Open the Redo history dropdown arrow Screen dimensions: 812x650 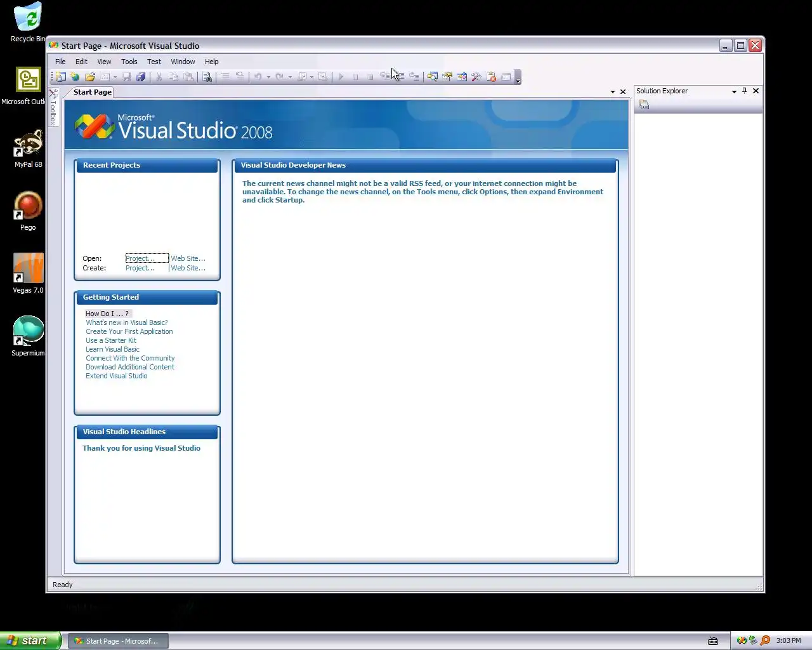(x=290, y=77)
